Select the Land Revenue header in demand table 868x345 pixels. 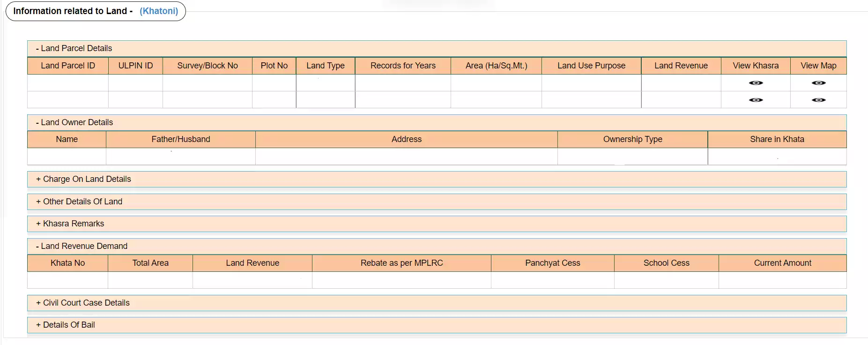252,263
